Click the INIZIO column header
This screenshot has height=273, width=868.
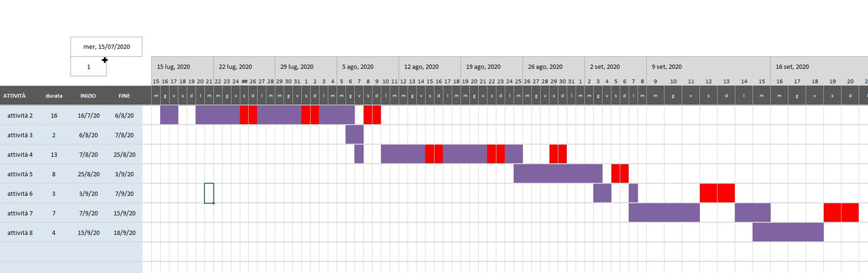(88, 96)
